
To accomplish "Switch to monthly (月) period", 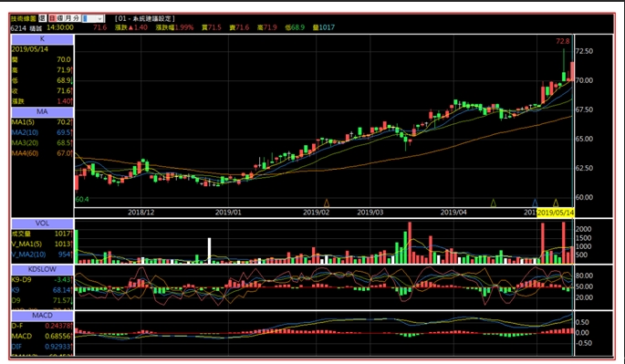I will (68, 18).
